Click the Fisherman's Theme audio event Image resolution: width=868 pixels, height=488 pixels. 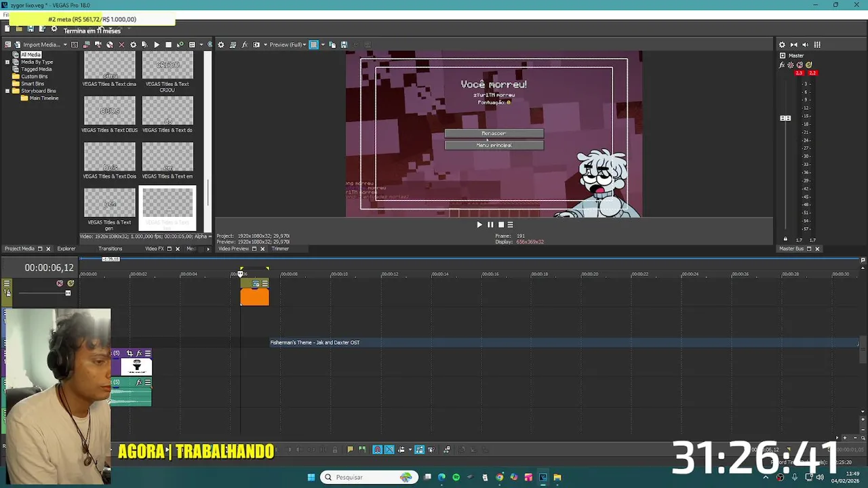point(564,342)
